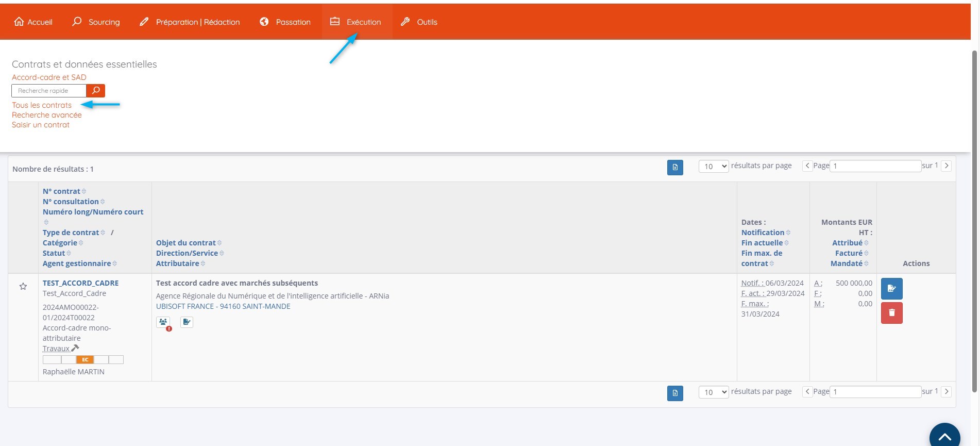Star the TEST_ACCORD_CADRE contract as favorite
The height and width of the screenshot is (446, 980).
coord(23,286)
